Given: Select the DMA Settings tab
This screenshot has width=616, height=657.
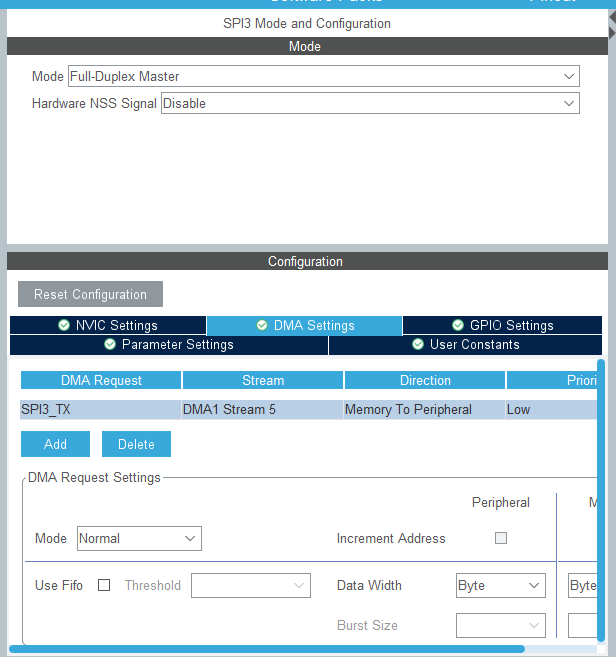Looking at the screenshot, I should click(x=305, y=326).
